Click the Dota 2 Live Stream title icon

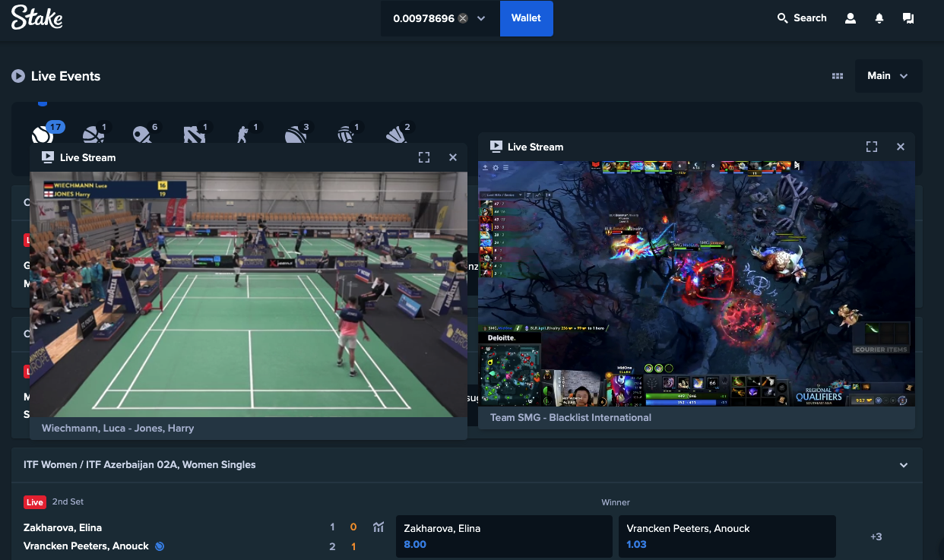tap(496, 147)
